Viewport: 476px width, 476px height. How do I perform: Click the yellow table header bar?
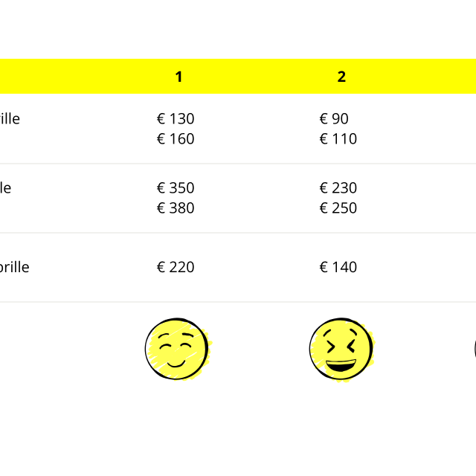pyautogui.click(x=238, y=76)
